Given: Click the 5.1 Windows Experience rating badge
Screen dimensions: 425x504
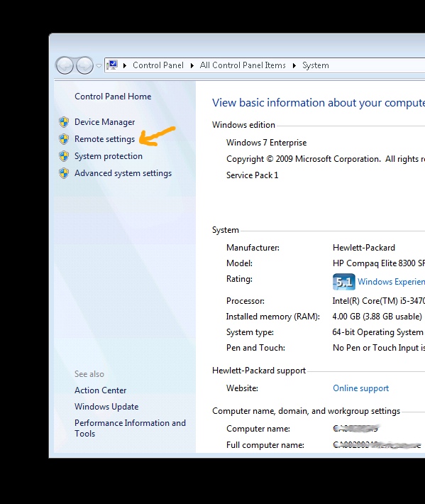Looking at the screenshot, I should (343, 282).
